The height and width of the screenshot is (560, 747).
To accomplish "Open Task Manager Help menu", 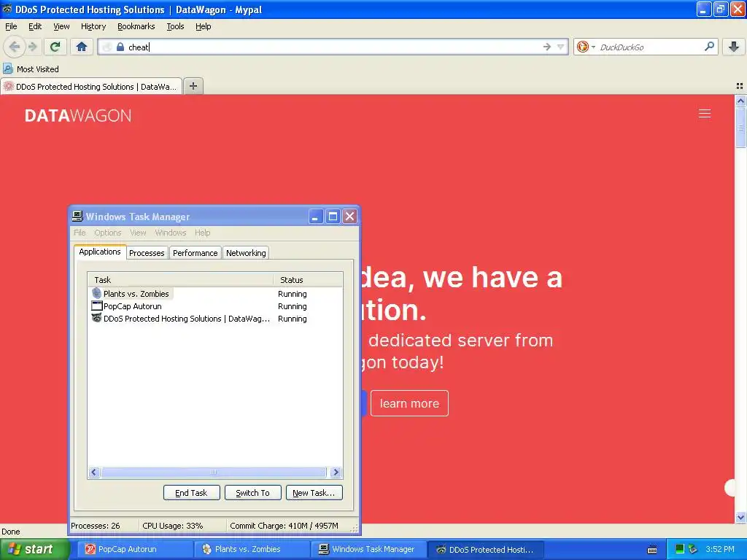I will [x=203, y=233].
